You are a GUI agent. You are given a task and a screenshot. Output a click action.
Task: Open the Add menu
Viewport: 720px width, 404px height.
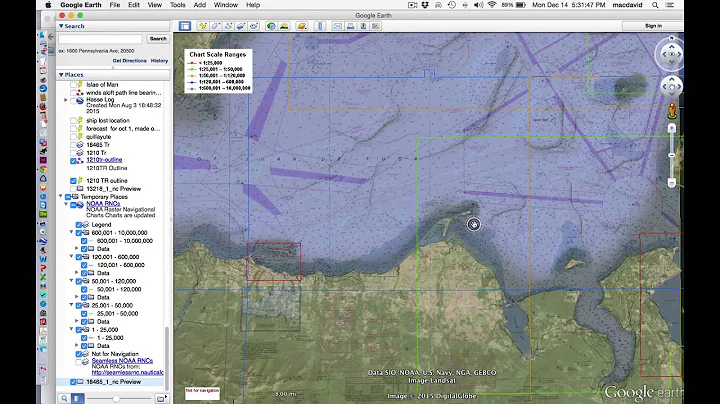[200, 5]
